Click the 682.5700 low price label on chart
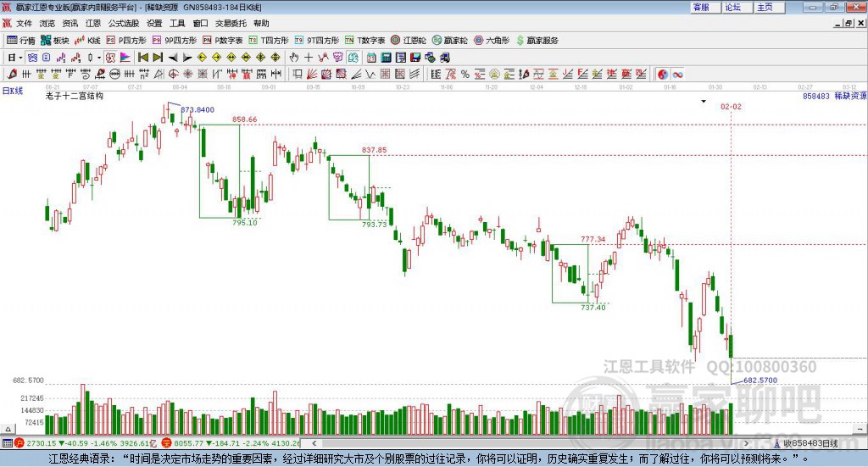This screenshot has width=868, height=467. pos(760,381)
